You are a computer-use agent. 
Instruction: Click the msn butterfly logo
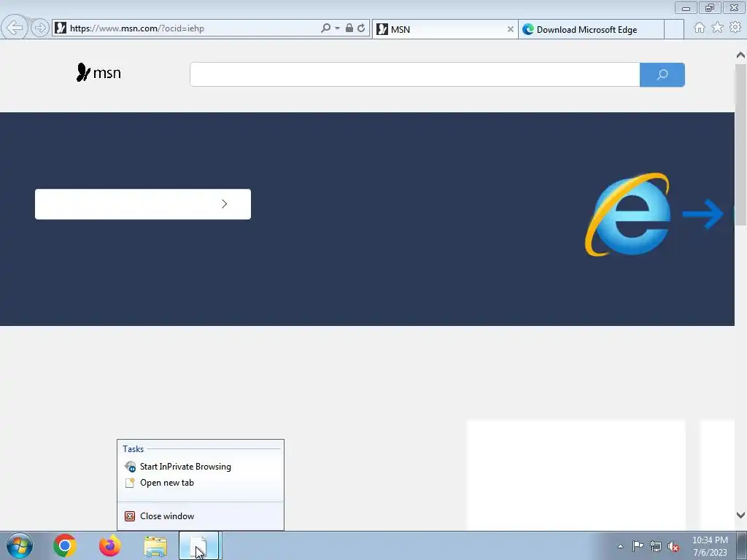98,72
